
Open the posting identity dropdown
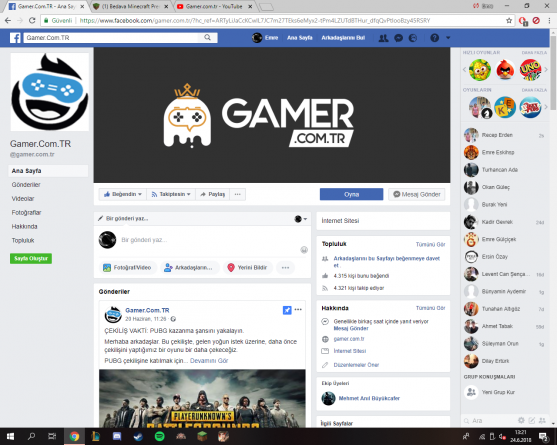(x=301, y=219)
